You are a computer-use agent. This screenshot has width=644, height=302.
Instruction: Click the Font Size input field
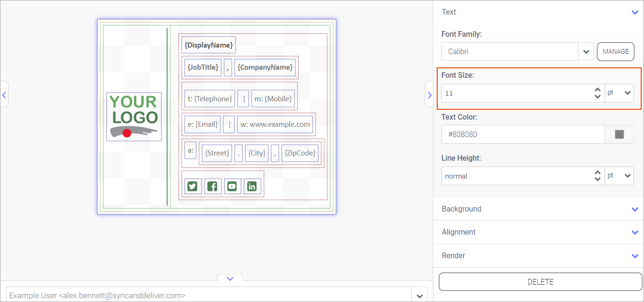(516, 93)
